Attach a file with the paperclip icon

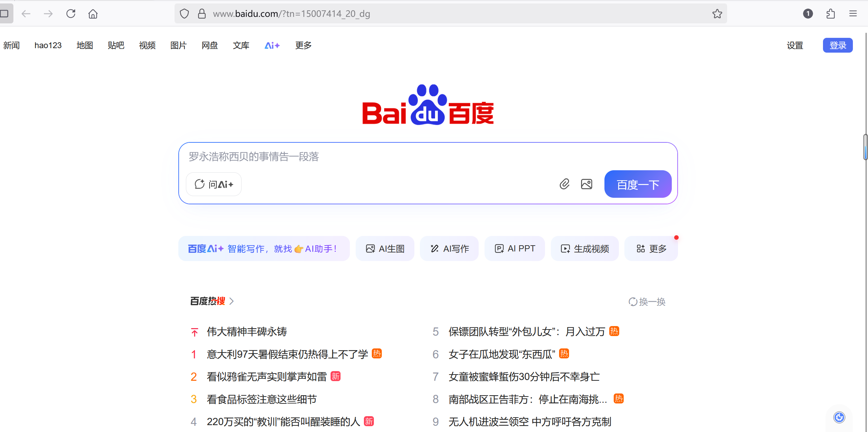tap(565, 184)
